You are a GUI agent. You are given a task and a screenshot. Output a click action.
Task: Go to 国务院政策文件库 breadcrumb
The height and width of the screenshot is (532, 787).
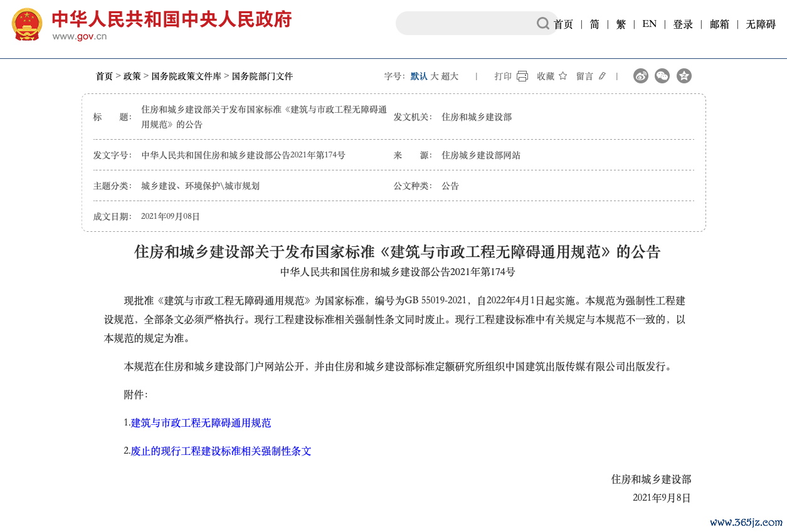tap(186, 76)
